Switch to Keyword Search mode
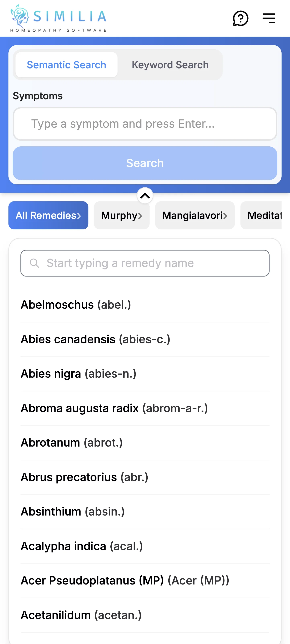Screen dimensions: 290x644 tap(170, 65)
